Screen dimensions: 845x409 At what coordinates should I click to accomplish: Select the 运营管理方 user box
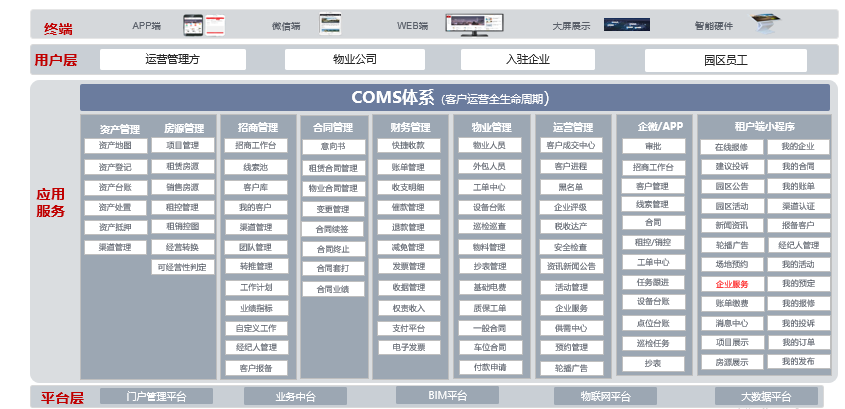pos(173,60)
